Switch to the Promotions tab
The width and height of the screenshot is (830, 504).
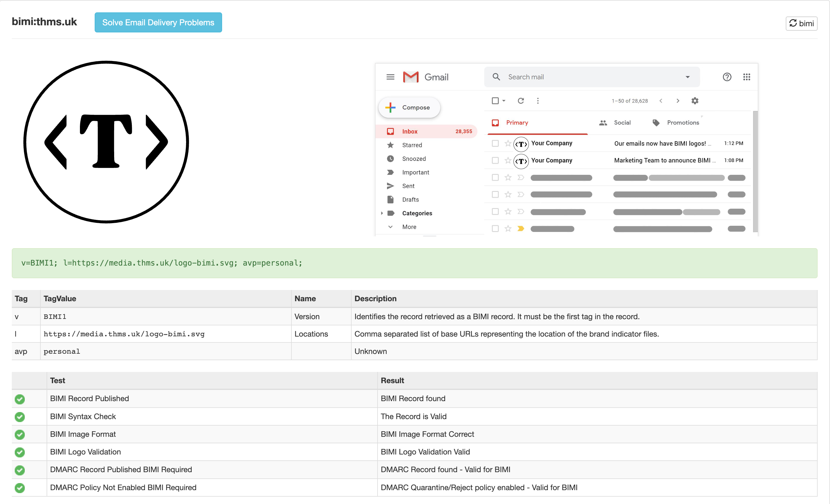point(676,123)
